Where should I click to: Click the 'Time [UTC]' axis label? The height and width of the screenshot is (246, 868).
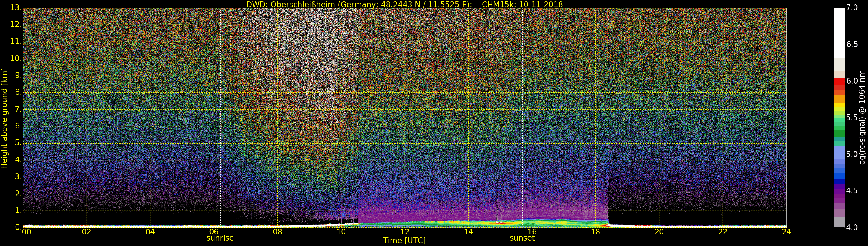[404, 240]
